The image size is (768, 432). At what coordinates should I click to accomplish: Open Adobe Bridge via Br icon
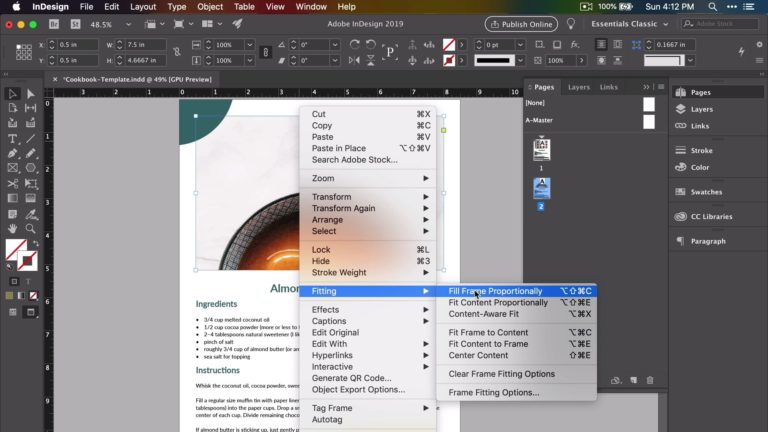click(54, 24)
